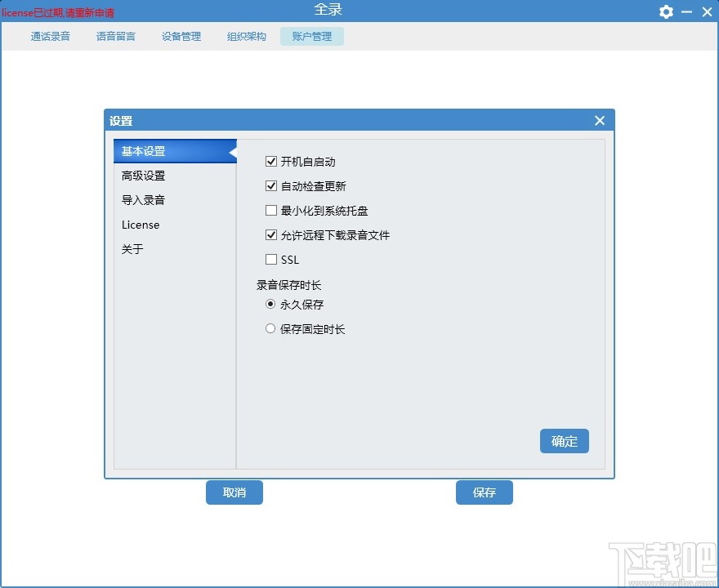Enable 最小化到系统托盘
Image resolution: width=719 pixels, height=588 pixels.
coord(270,210)
